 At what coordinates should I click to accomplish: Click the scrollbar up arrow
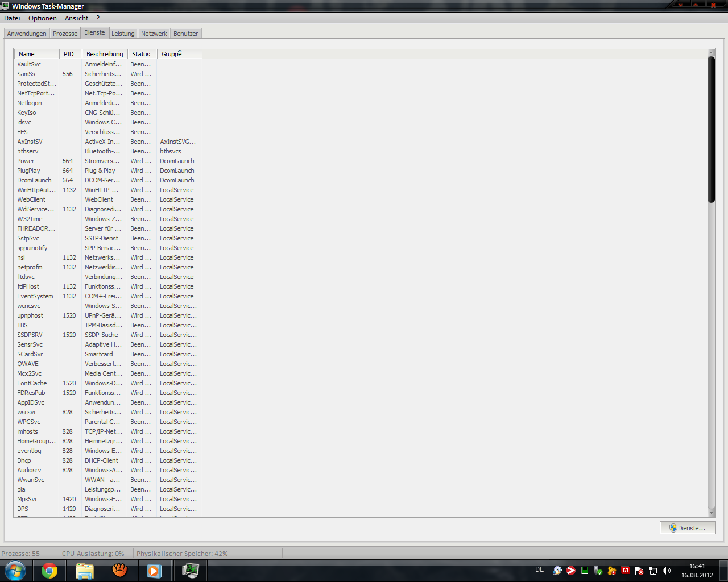coord(711,53)
